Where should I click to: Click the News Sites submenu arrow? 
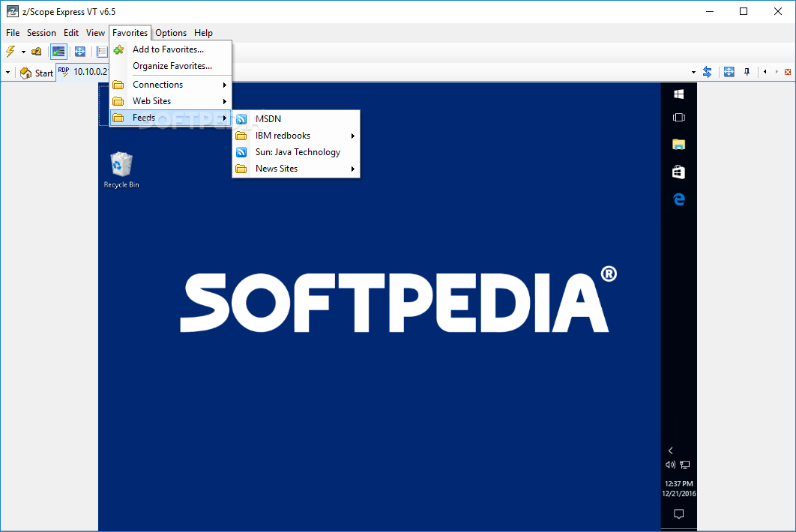(352, 169)
